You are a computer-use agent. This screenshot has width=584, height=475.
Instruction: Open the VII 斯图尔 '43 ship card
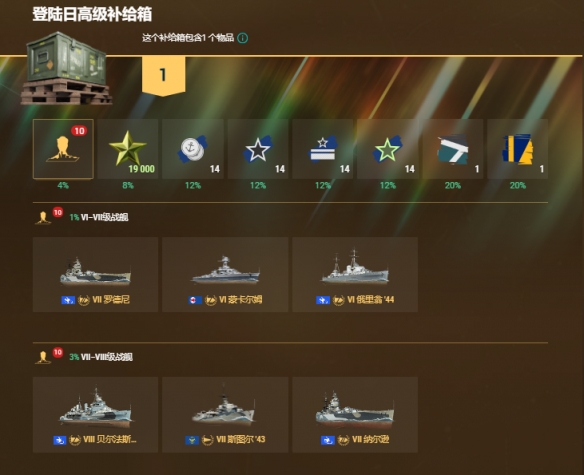pyautogui.click(x=225, y=415)
